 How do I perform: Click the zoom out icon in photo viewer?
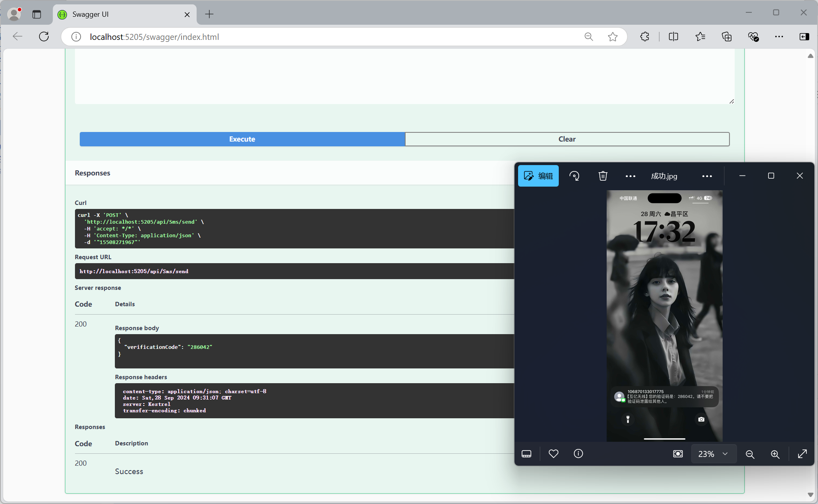point(750,453)
